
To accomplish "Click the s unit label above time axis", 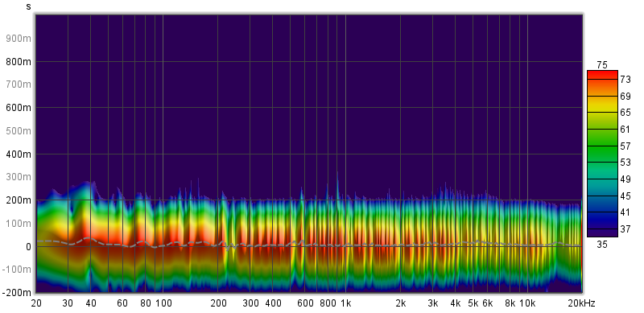I will (x=28, y=7).
